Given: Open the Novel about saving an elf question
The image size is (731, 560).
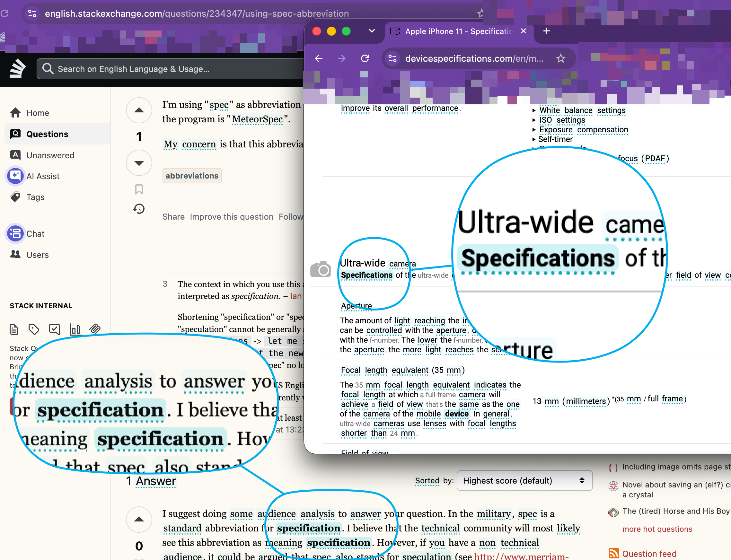Looking at the screenshot, I should (676, 489).
